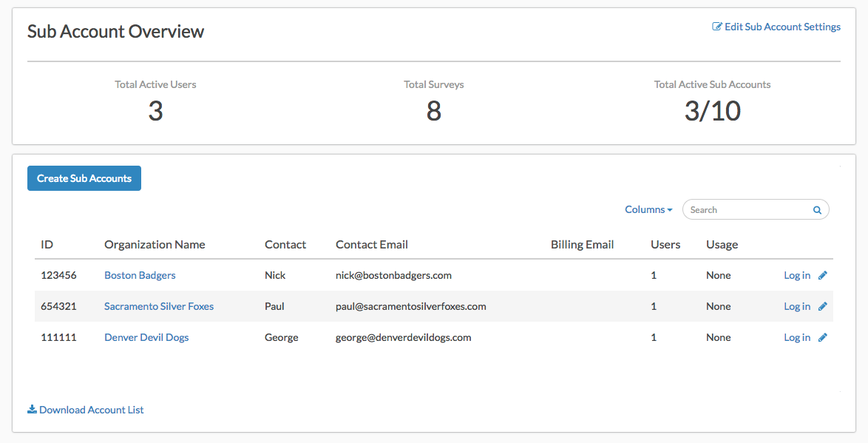Sort by the Users column header

pyautogui.click(x=665, y=245)
